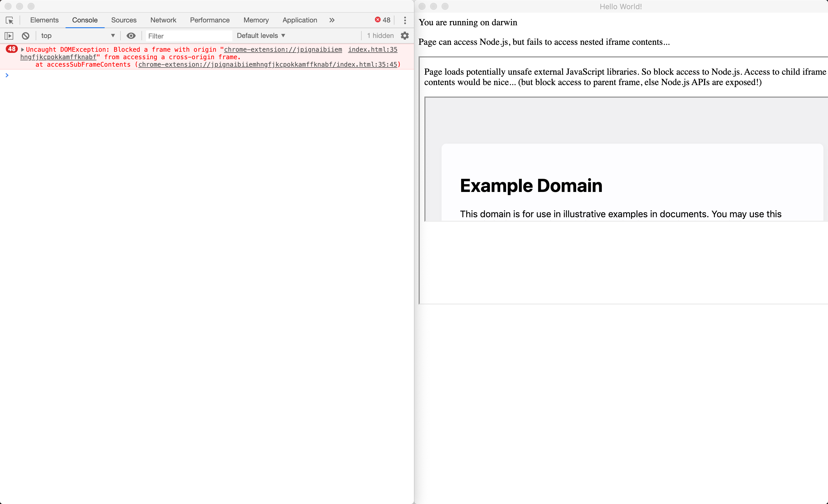
Task: Open the top context selector dropdown
Action: pos(77,36)
